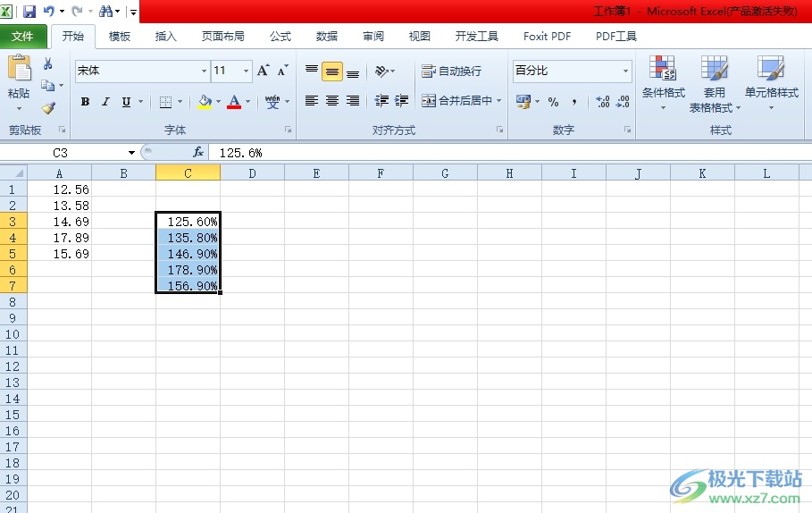This screenshot has width=812, height=513.
Task: Toggle Bold formatting
Action: 86,102
